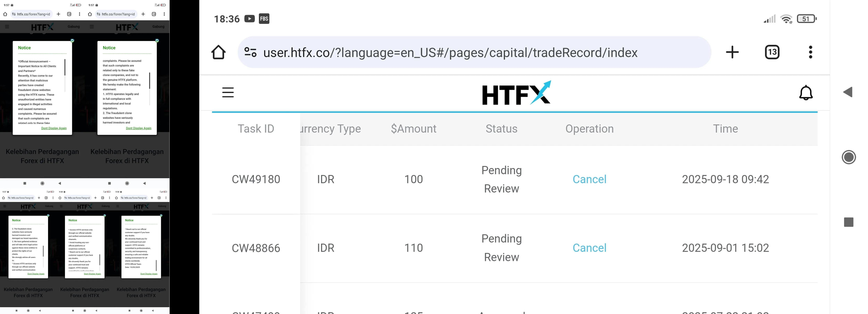Cancel the pending request CW48866
868x314 pixels.
point(589,248)
